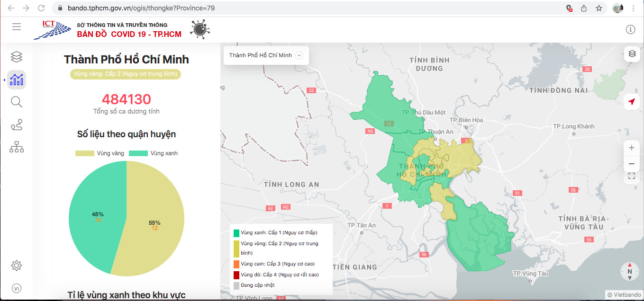This screenshot has height=301, width=644.
Task: Open the hamburger menu
Action: [17, 27]
